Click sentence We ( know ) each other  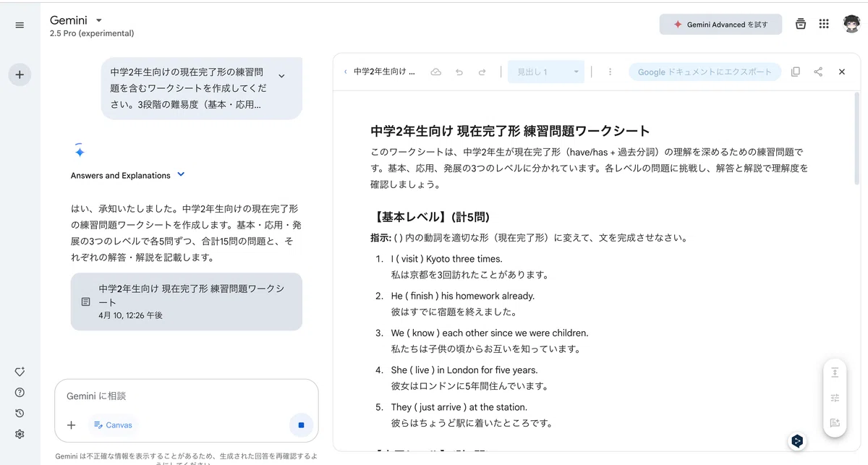[490, 333]
